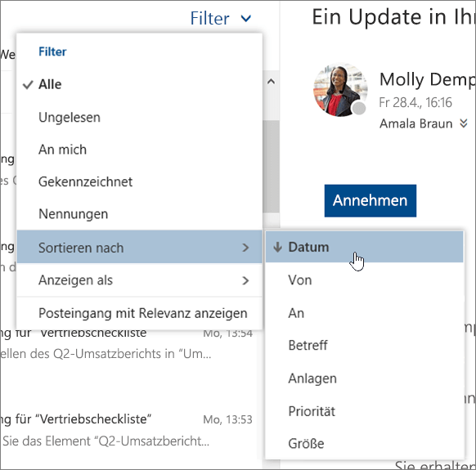Sort messages by Anlagen
Image resolution: width=476 pixels, height=470 pixels.
coord(364,378)
